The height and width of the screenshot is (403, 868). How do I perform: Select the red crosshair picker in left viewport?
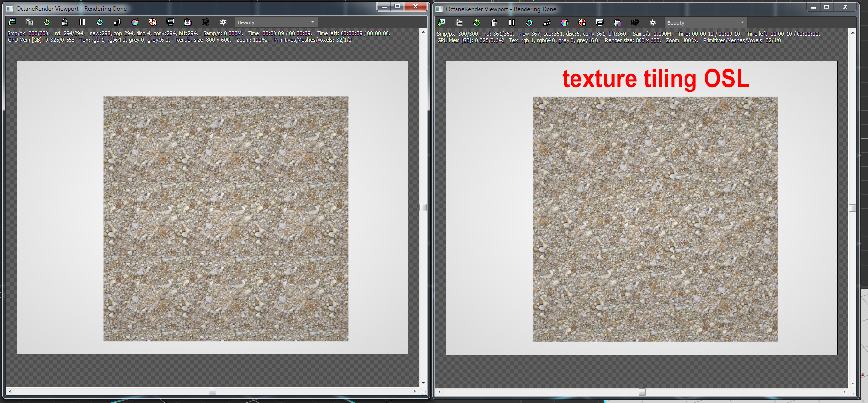click(153, 22)
